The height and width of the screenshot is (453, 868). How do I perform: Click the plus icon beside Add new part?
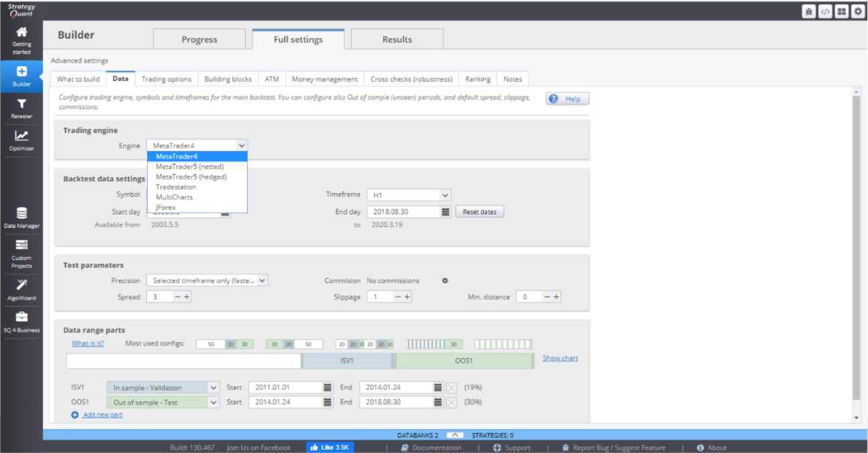coord(75,415)
